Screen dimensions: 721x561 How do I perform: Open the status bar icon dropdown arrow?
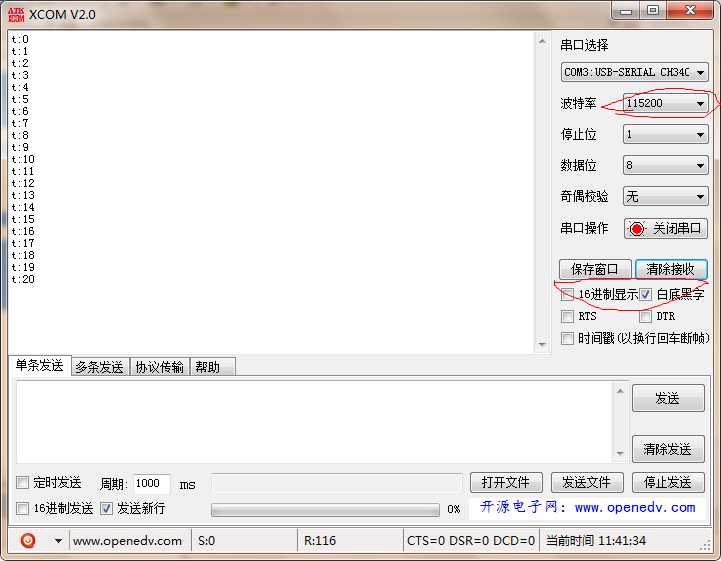tap(58, 541)
